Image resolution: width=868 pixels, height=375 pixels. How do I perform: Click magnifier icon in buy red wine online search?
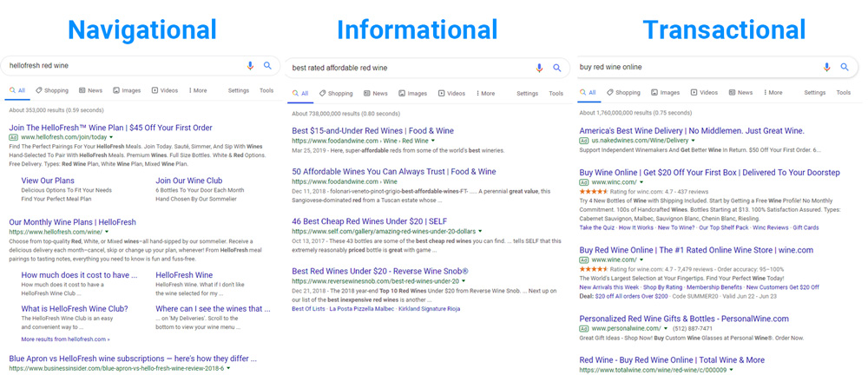coord(845,67)
